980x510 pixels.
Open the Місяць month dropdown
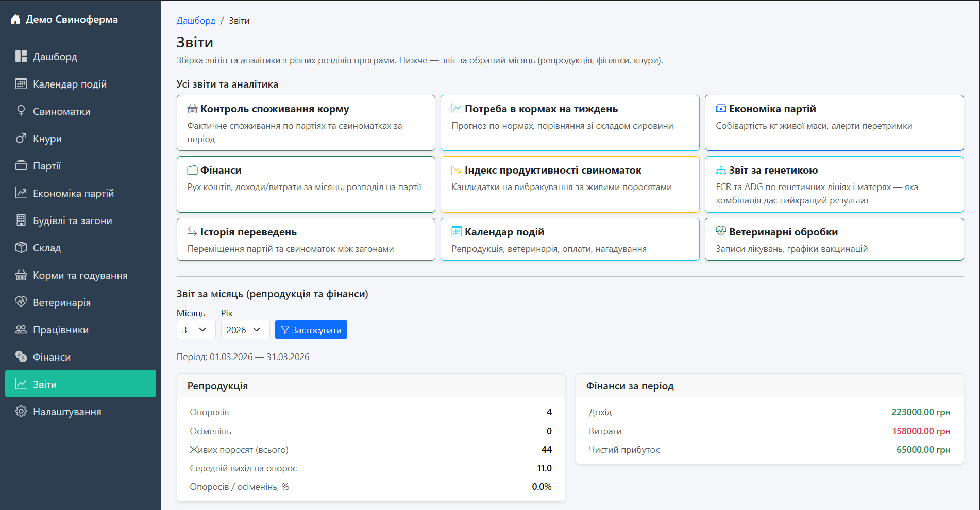pos(196,330)
